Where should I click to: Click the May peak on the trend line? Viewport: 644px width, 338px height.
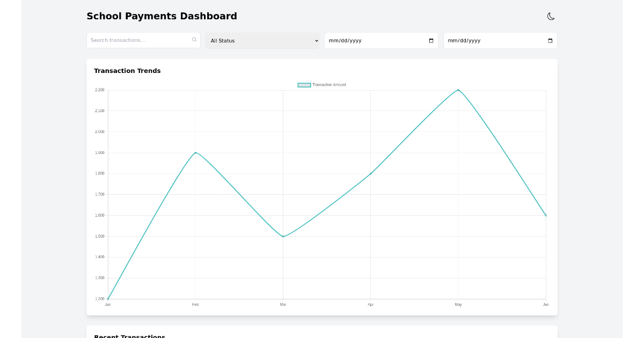coord(458,90)
